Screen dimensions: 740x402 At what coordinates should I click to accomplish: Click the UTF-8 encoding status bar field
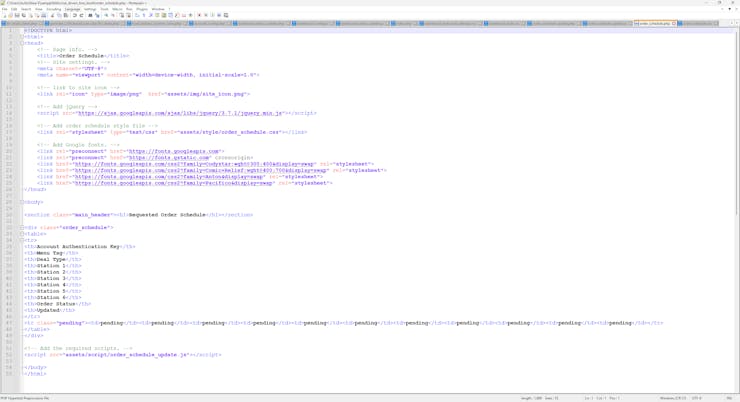[697, 398]
